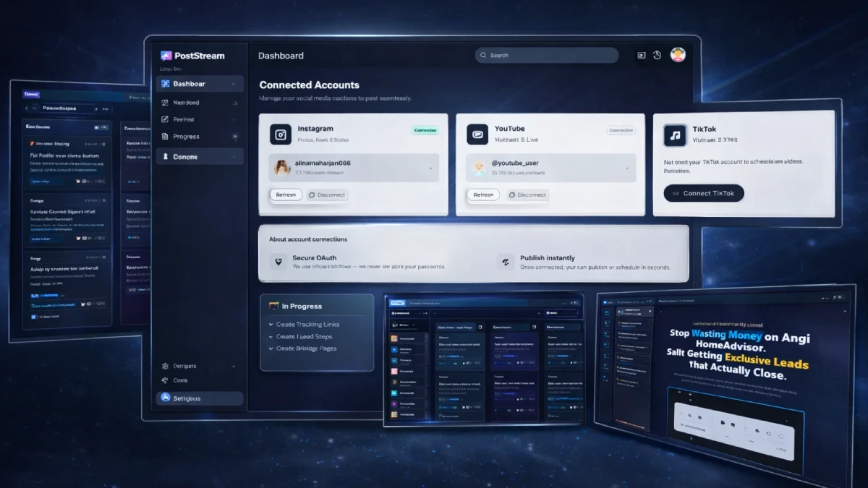Expand the Derripats sidebar chevron
Image resolution: width=868 pixels, height=488 pixels.
[234, 366]
